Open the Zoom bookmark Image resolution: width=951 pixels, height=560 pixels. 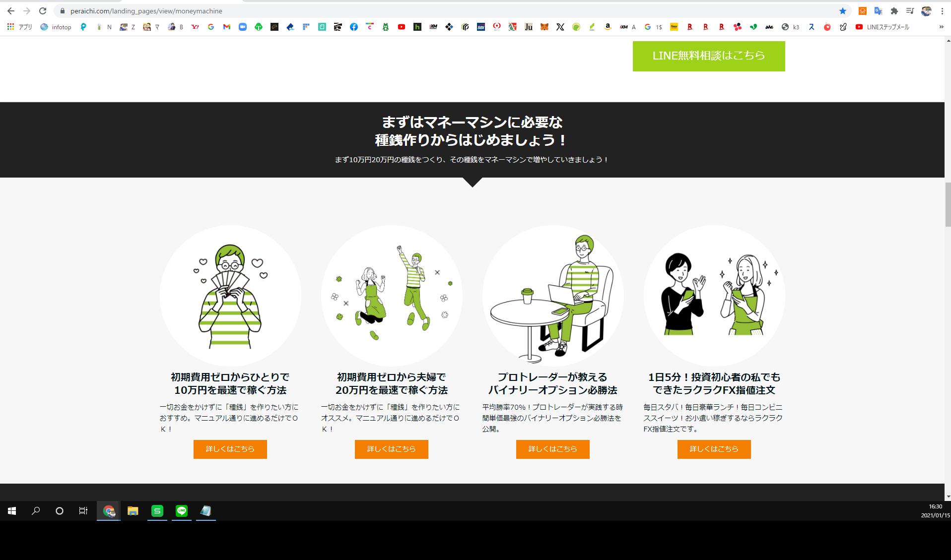click(x=243, y=27)
